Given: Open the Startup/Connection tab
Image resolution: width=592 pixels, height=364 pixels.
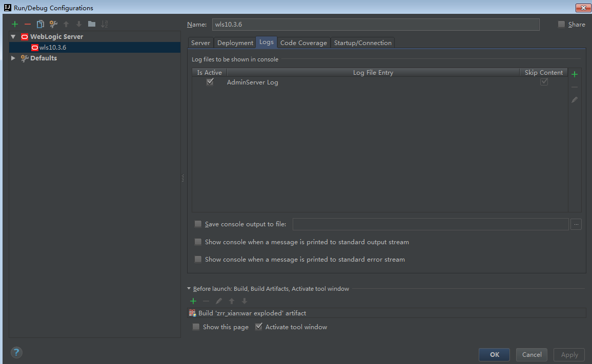Looking at the screenshot, I should click(x=363, y=42).
